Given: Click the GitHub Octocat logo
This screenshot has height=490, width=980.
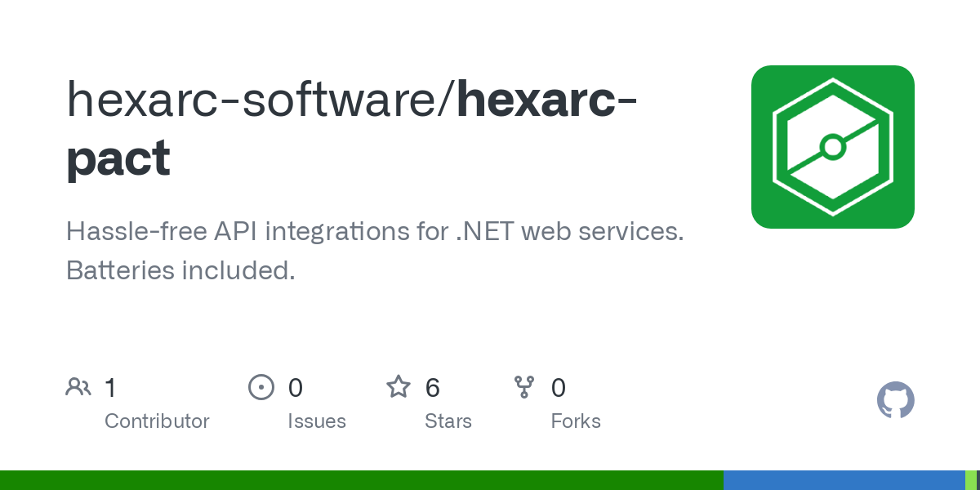Looking at the screenshot, I should [x=896, y=400].
